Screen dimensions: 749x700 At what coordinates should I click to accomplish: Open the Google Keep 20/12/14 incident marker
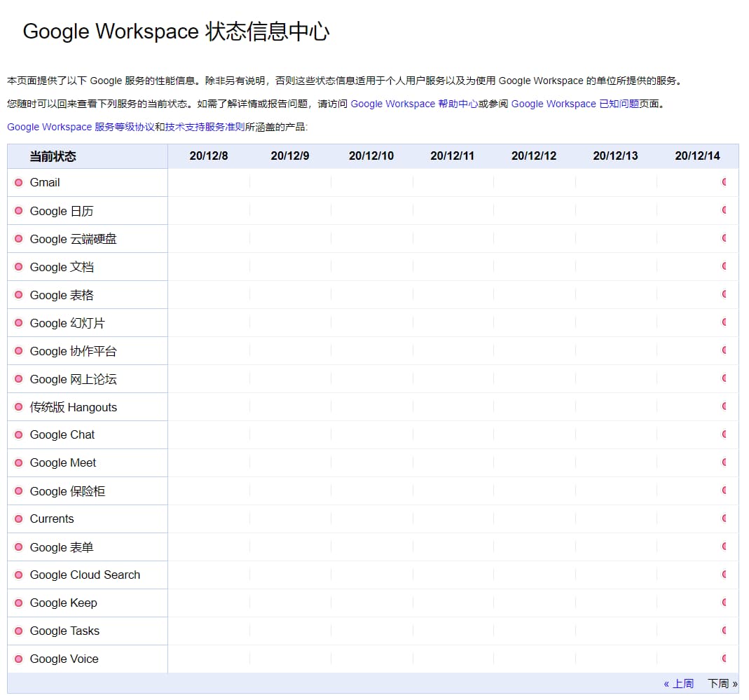pyautogui.click(x=724, y=602)
